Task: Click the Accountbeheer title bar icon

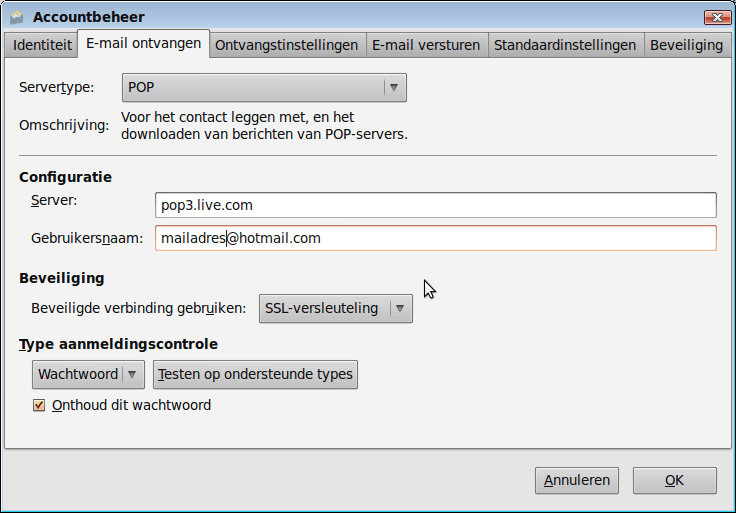Action: [16, 16]
